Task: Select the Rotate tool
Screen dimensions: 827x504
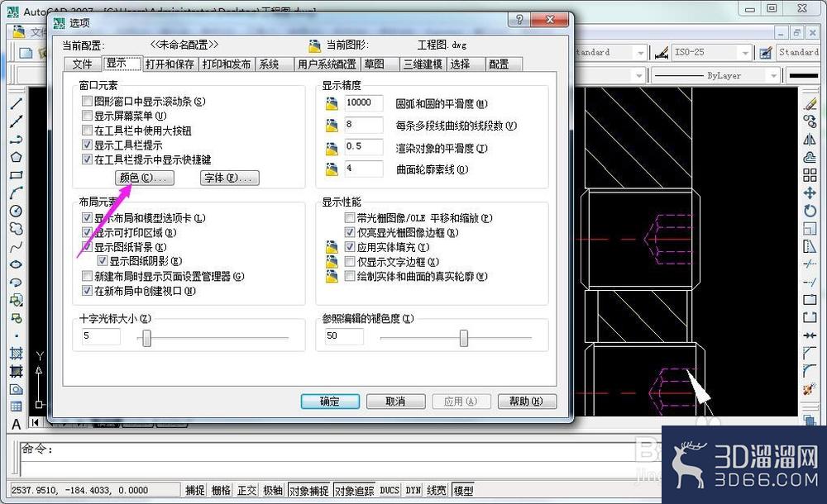Action: pyautogui.click(x=810, y=211)
